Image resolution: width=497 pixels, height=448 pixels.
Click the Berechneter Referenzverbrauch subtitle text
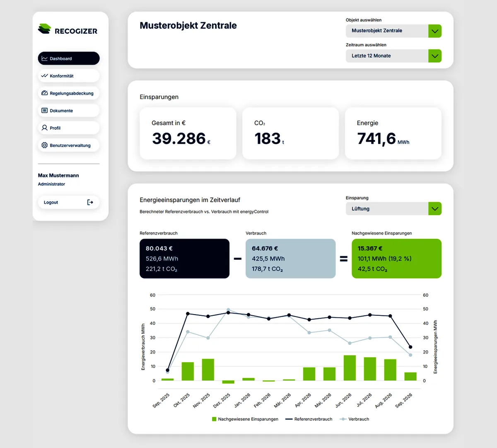coord(204,212)
